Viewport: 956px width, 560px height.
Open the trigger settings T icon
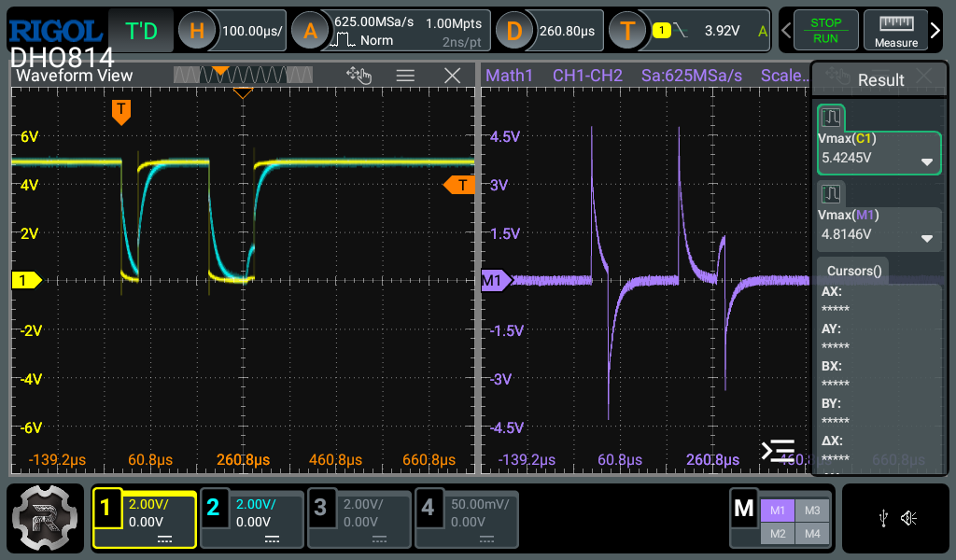[x=627, y=31]
